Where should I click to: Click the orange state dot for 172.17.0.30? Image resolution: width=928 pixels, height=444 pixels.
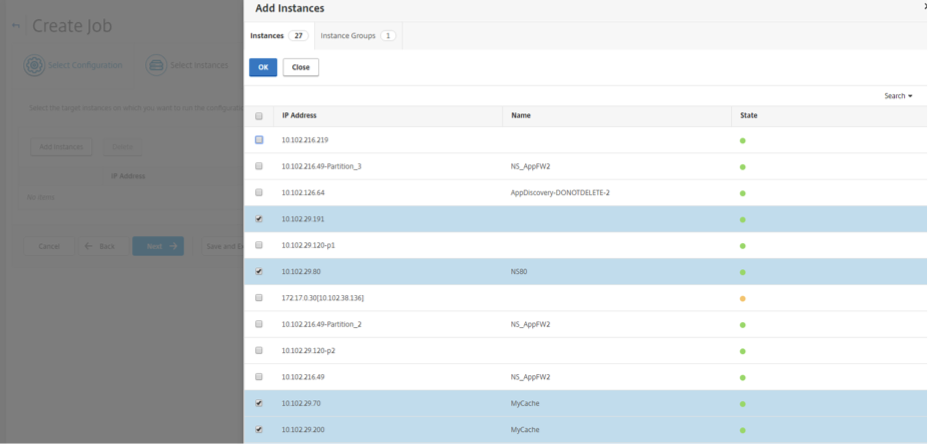coord(743,298)
